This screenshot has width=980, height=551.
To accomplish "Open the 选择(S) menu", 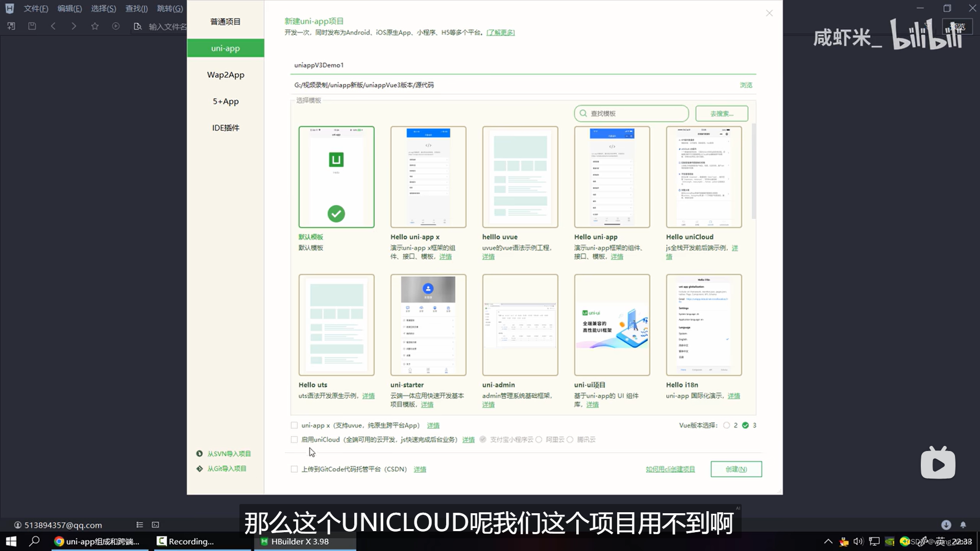I will pyautogui.click(x=104, y=9).
